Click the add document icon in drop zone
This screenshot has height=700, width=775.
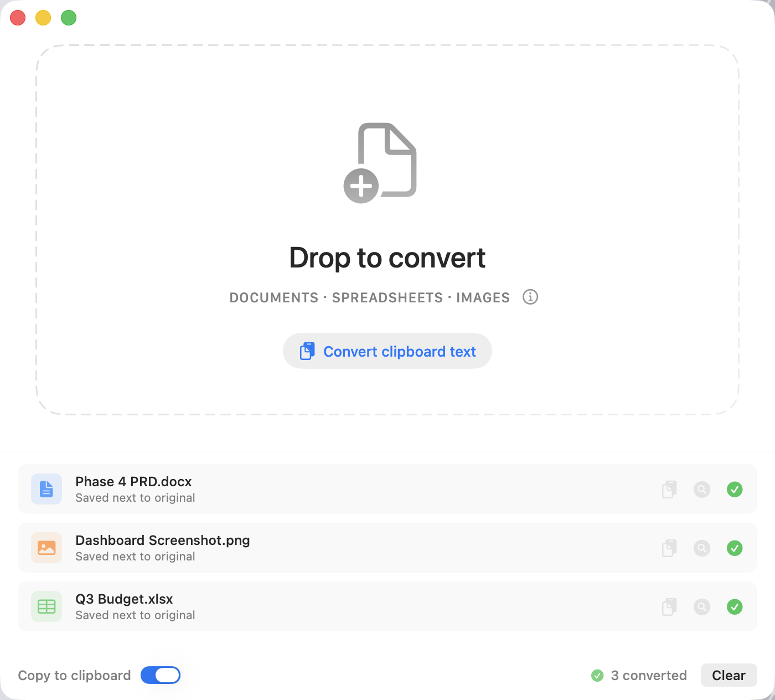(x=380, y=163)
